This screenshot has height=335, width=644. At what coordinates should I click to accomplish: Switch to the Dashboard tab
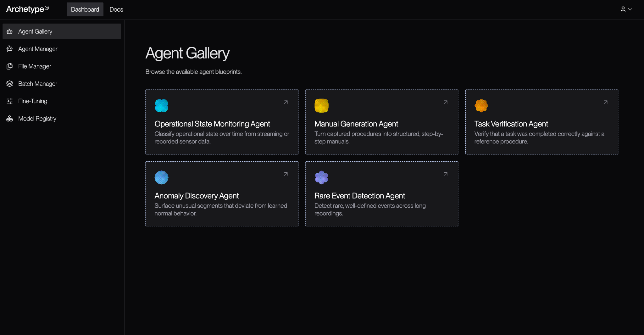pyautogui.click(x=85, y=9)
